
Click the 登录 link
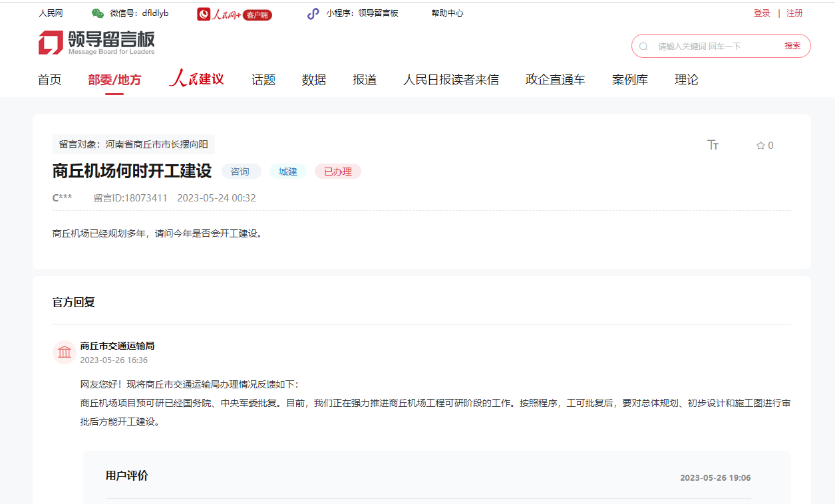coord(762,13)
